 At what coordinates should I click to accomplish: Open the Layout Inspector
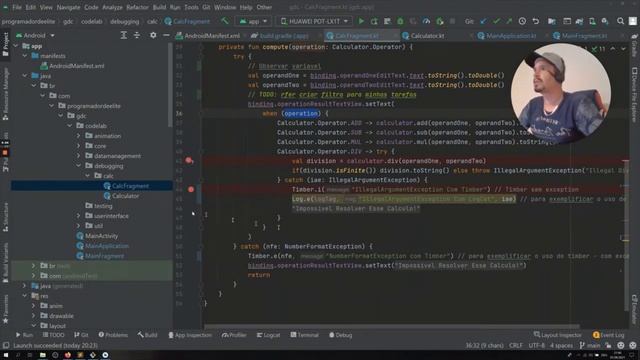click(x=558, y=335)
